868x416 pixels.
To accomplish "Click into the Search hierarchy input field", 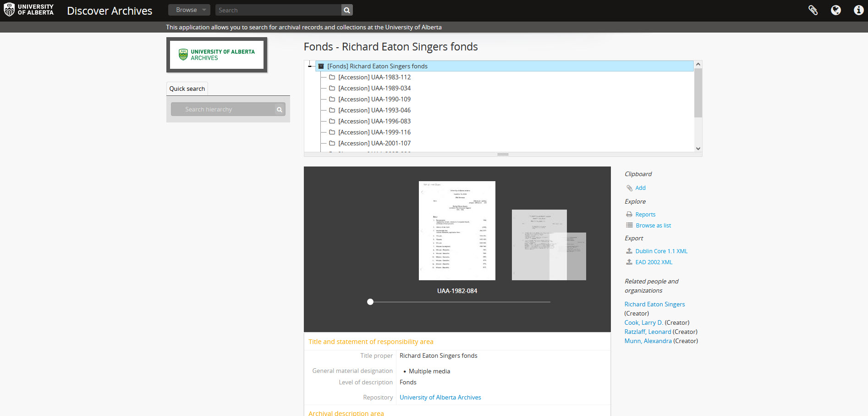I will coord(222,110).
